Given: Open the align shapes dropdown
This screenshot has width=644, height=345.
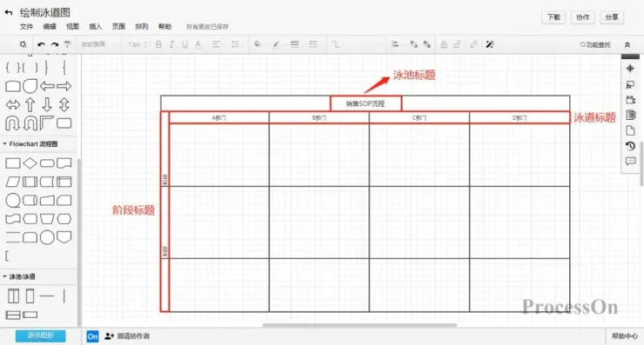Looking at the screenshot, I should click(396, 44).
